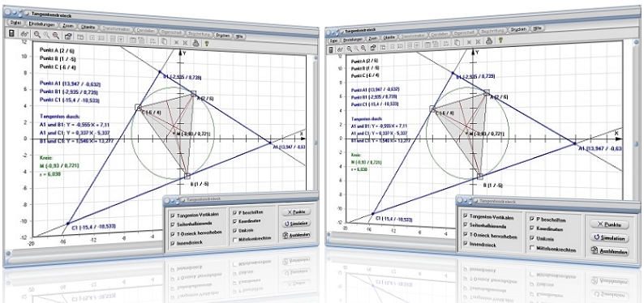Image resolution: width=644 pixels, height=303 pixels.
Task: Click the printer icon in right window toolbar
Action: click(x=489, y=41)
